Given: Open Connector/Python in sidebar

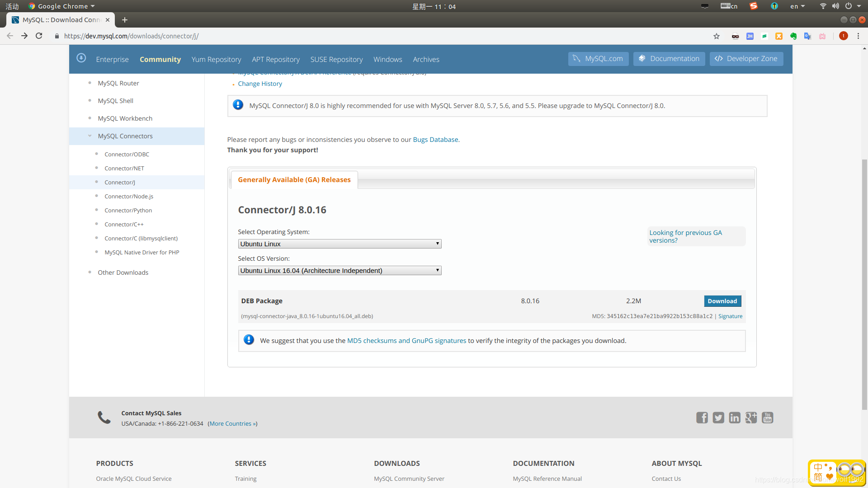Looking at the screenshot, I should click(x=128, y=211).
